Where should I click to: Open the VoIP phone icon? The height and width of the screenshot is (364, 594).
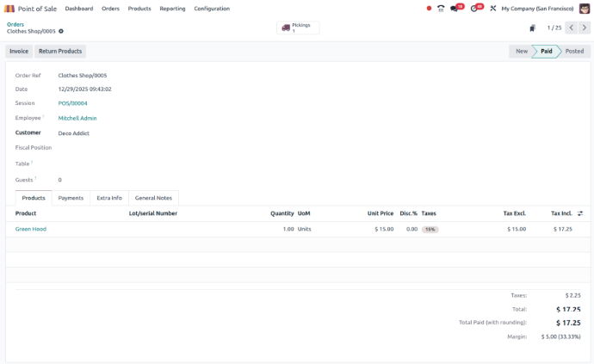[441, 9]
